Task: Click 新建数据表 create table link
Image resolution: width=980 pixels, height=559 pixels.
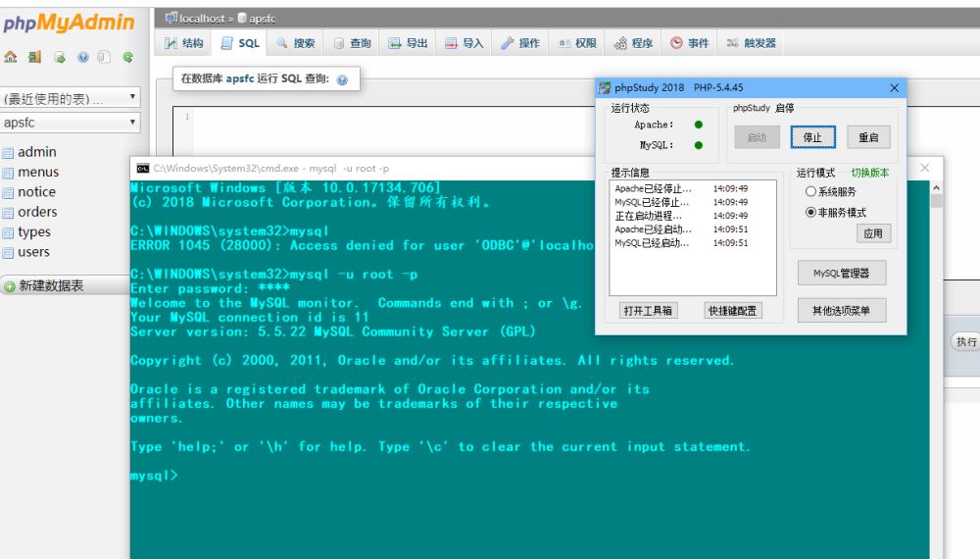Action: click(x=51, y=285)
